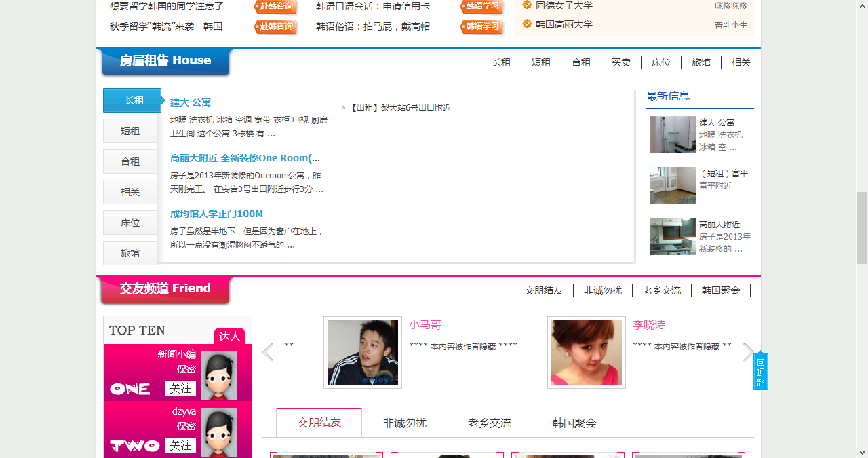Screen dimensions: 868x458
Task: Switch to lower 韩国聚会 tab
Action: [x=574, y=423]
